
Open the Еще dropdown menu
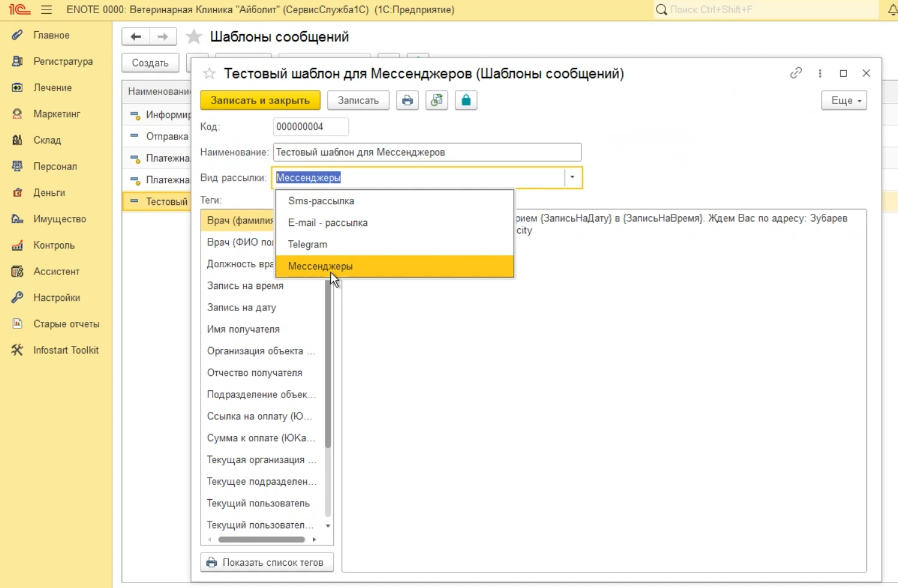[844, 100]
